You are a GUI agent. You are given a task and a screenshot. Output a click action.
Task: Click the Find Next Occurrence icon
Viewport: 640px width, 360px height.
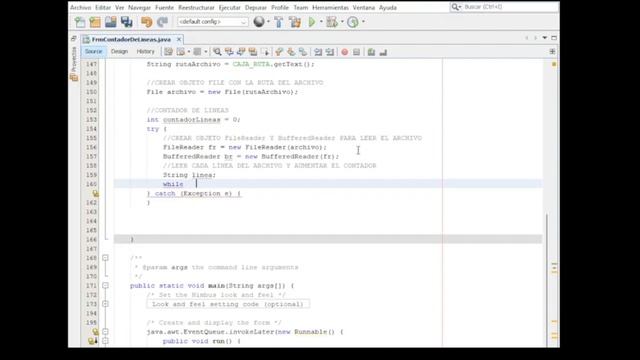click(x=241, y=52)
